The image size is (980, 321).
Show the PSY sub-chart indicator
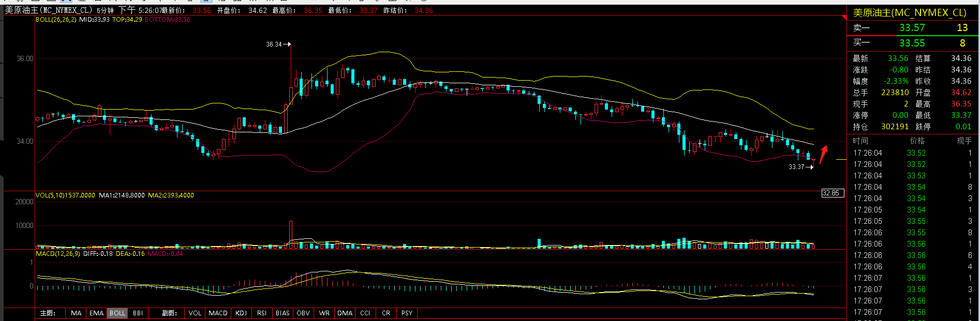[x=407, y=313]
